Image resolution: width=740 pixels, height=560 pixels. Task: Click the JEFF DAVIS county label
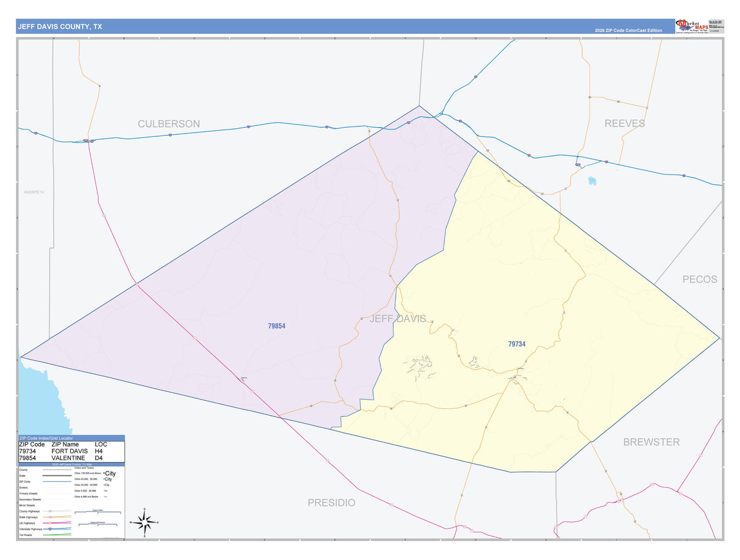coord(398,319)
